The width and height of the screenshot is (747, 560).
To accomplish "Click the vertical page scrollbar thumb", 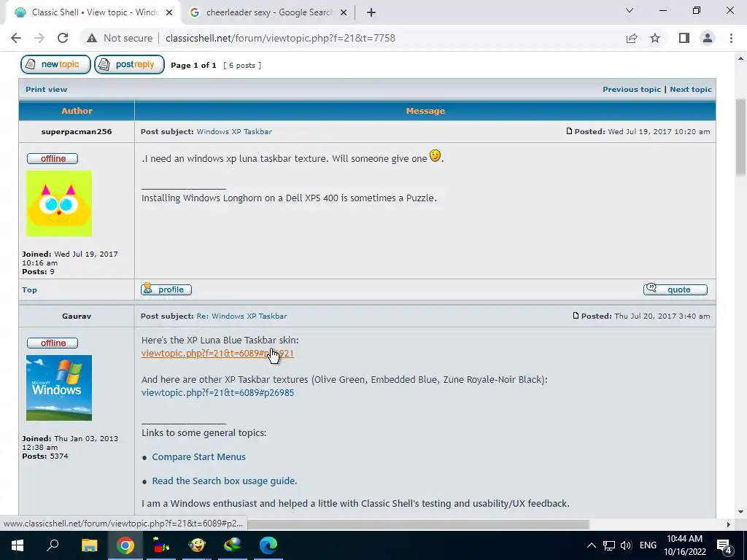I will [x=740, y=137].
